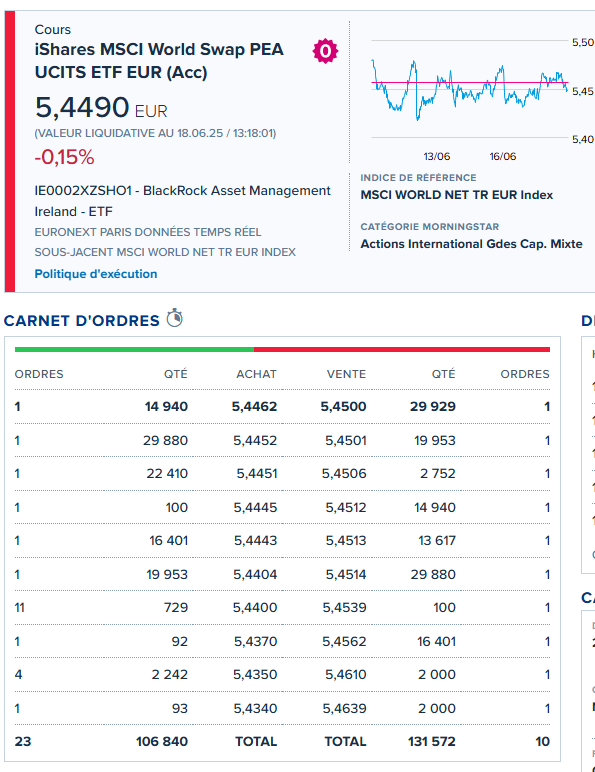The width and height of the screenshot is (595, 772).
Task: Click the MSCI WORLD NET TR EUR Index text
Action: [457, 195]
